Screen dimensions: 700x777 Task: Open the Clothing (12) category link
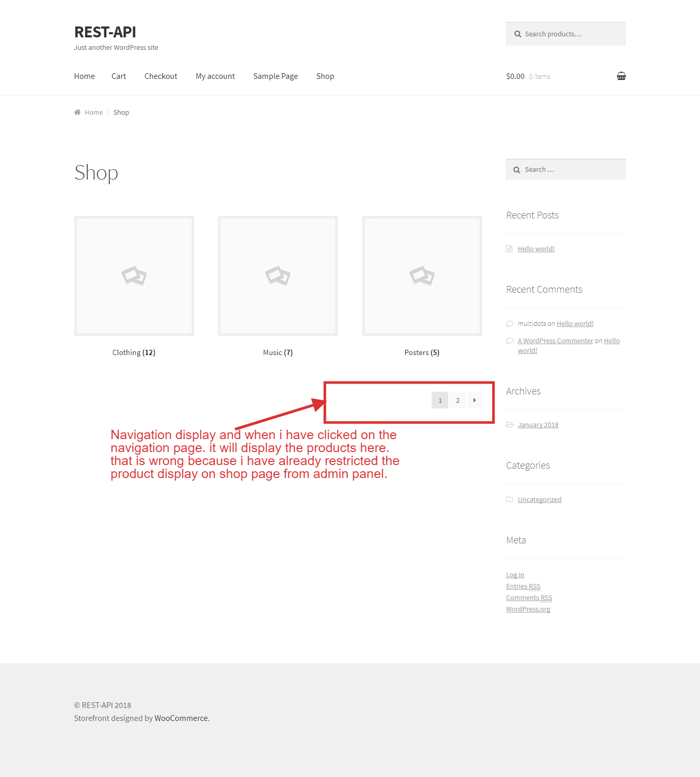click(x=134, y=352)
